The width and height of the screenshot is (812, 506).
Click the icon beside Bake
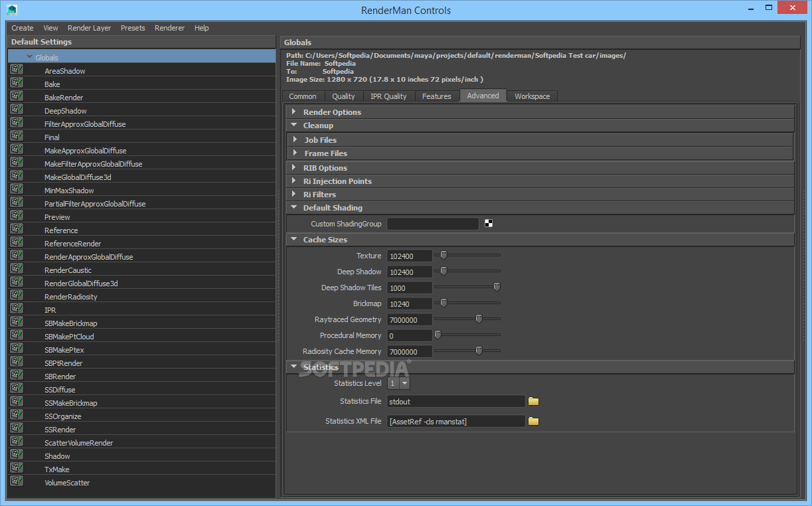pos(17,83)
